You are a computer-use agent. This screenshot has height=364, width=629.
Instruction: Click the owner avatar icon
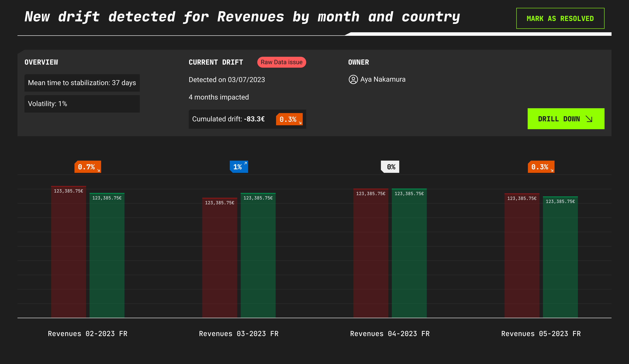[353, 80]
